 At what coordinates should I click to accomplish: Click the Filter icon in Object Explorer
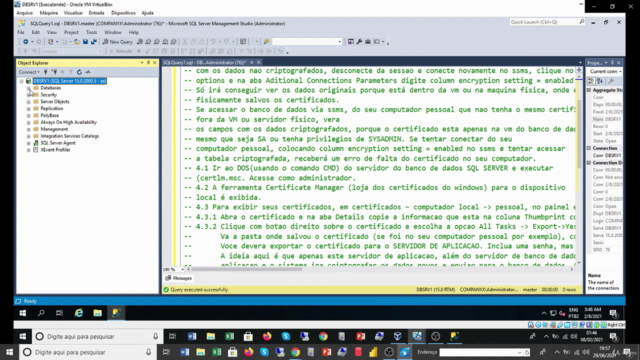click(x=71, y=72)
